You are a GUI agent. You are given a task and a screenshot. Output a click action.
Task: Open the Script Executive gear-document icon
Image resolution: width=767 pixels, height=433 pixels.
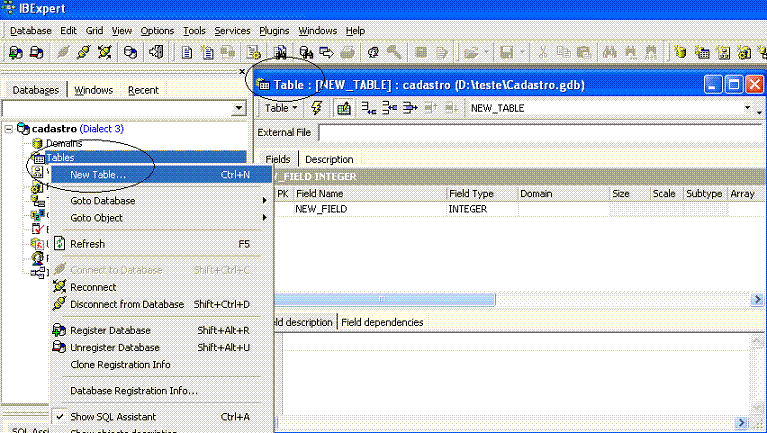coord(253,52)
